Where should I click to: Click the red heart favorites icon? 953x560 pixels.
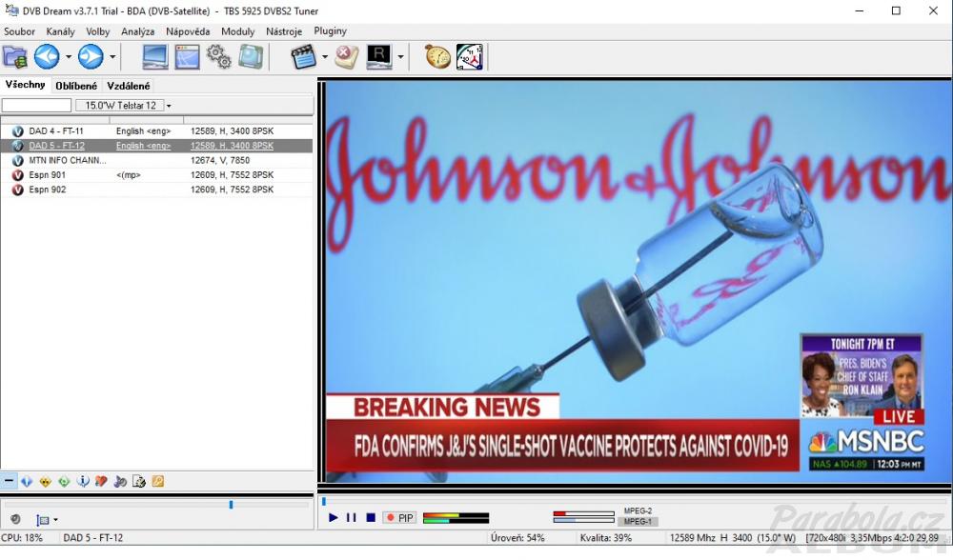coord(102,482)
